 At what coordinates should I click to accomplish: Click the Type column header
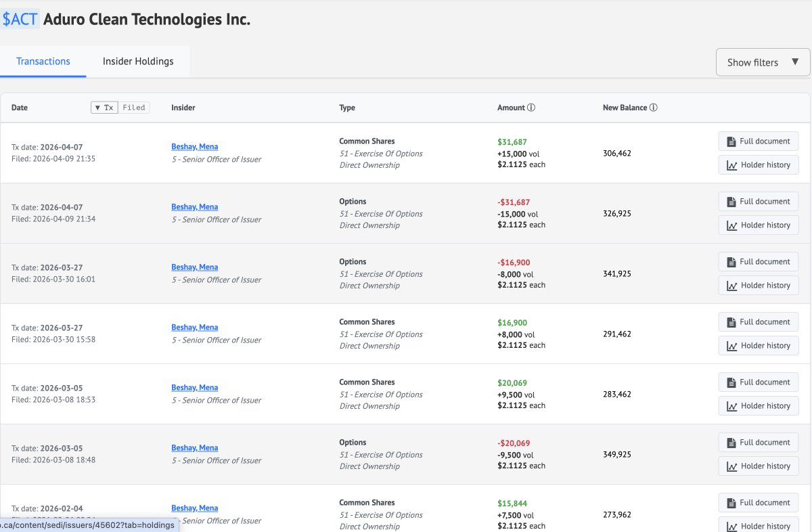(347, 108)
